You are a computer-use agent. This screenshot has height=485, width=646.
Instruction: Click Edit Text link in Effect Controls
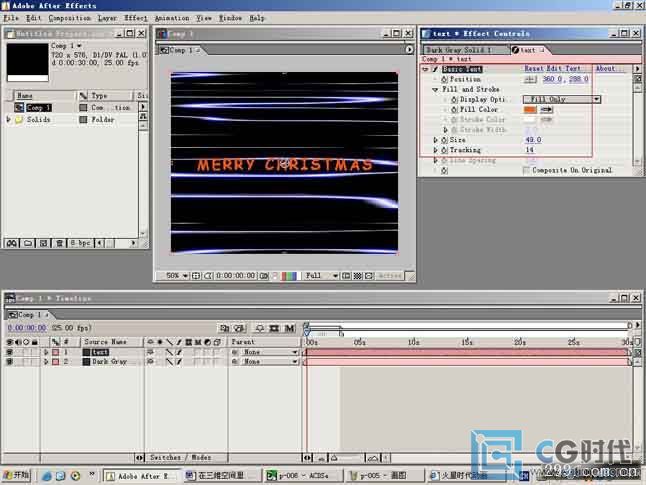(564, 68)
